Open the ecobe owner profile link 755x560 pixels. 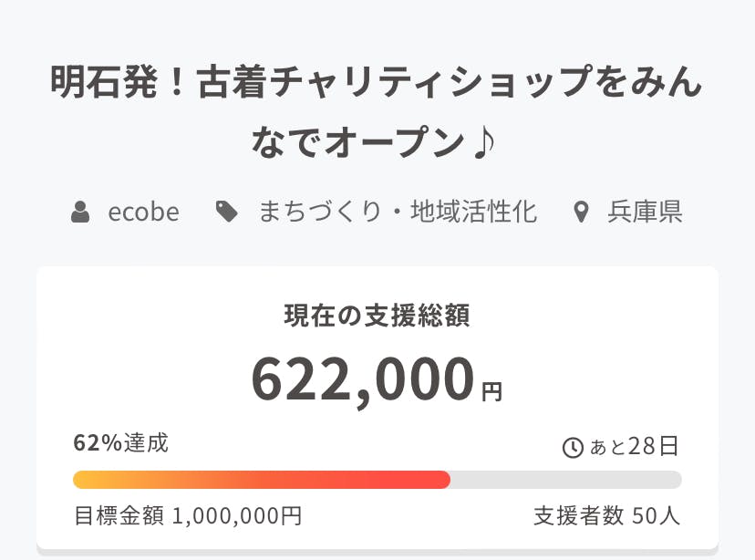[143, 213]
